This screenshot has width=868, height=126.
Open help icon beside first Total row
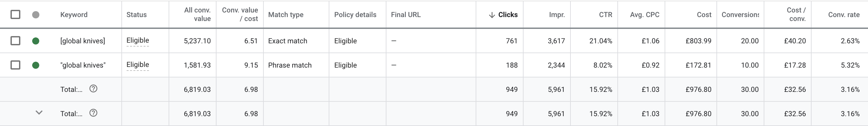pyautogui.click(x=93, y=89)
